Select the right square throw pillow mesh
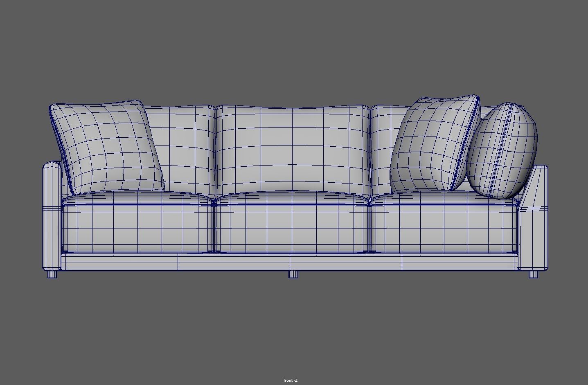The image size is (588, 385). click(x=435, y=144)
